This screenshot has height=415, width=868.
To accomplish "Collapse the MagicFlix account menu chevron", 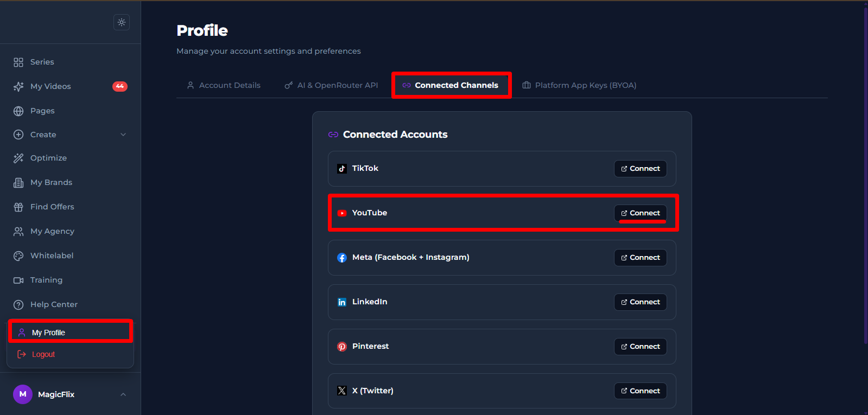I will 123,394.
